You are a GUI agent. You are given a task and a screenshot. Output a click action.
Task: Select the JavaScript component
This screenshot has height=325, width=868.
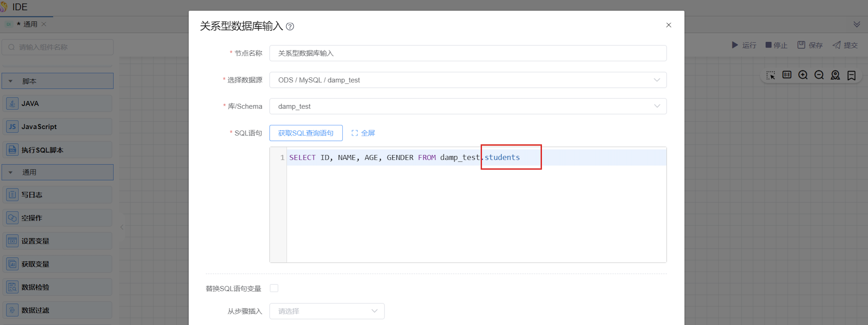(x=57, y=127)
